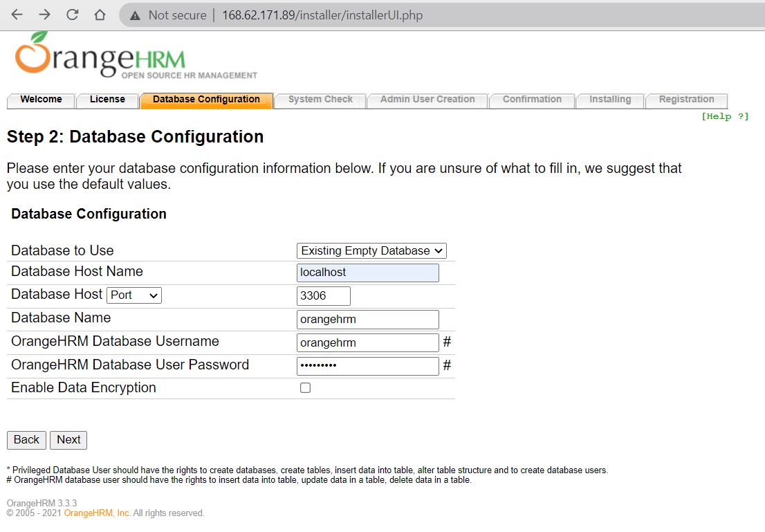Focus the port number 3306 field
Image resolution: width=765 pixels, height=532 pixels.
[323, 296]
